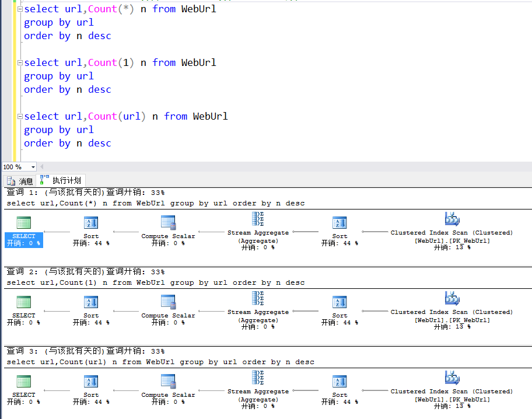Pick the leftmost Sort icon in query 3 plan
Screen dimensions: 532x419
91,382
